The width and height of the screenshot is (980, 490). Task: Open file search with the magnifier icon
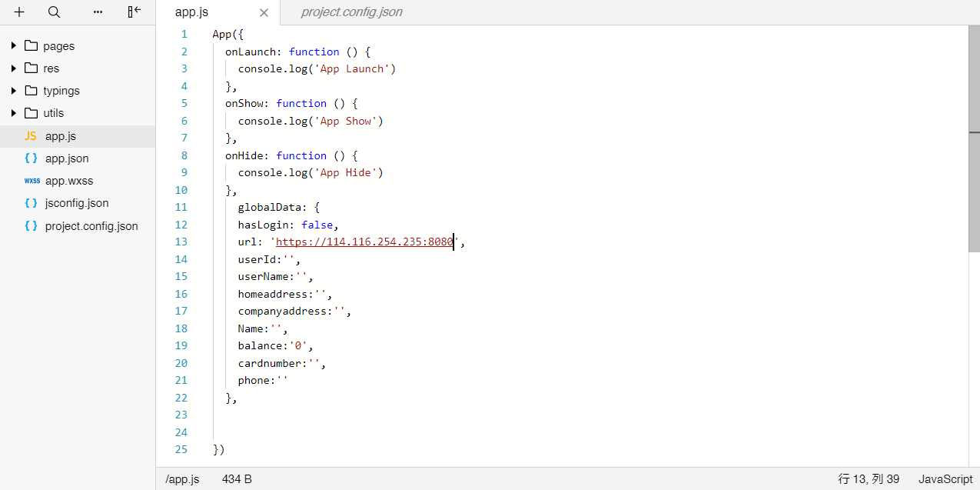click(x=54, y=12)
